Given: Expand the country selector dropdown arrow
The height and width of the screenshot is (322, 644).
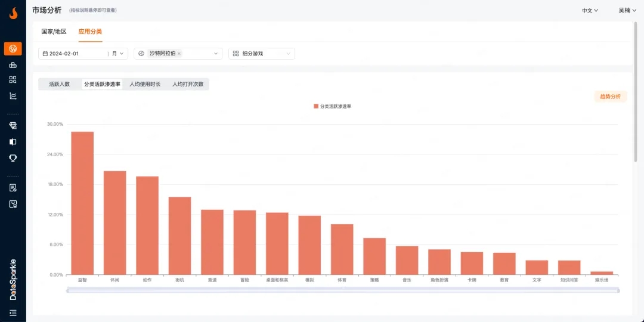Looking at the screenshot, I should click(216, 54).
